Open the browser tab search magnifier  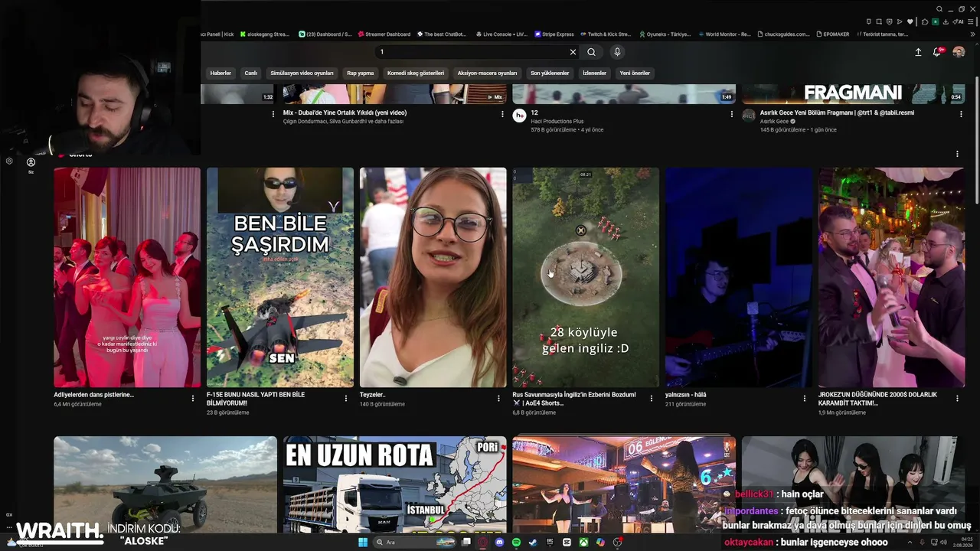click(939, 9)
